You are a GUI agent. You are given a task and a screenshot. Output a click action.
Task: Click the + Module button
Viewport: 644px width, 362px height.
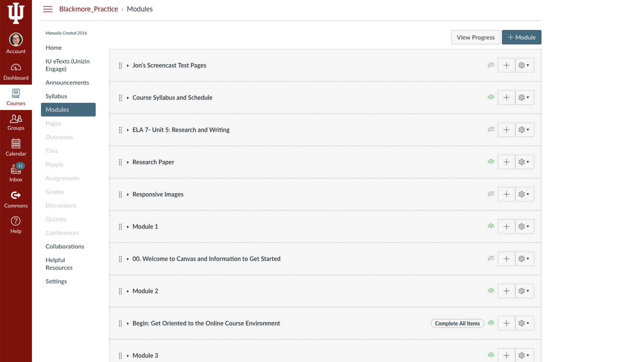[521, 37]
